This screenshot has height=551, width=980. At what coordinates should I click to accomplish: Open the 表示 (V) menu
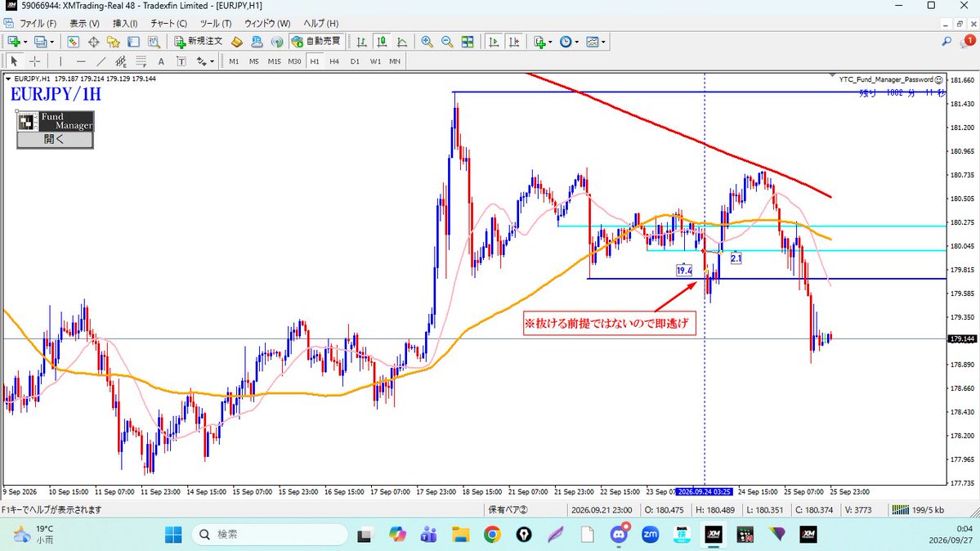click(x=84, y=23)
